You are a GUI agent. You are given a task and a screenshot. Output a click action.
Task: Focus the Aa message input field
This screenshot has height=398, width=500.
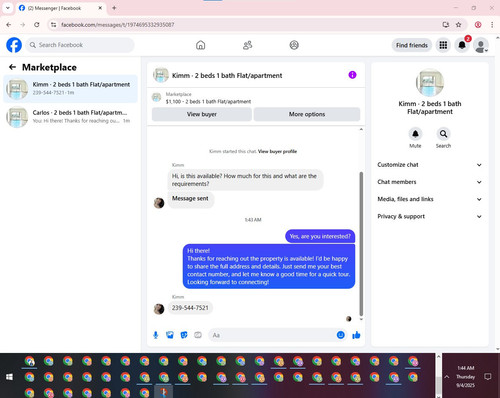tap(272, 335)
